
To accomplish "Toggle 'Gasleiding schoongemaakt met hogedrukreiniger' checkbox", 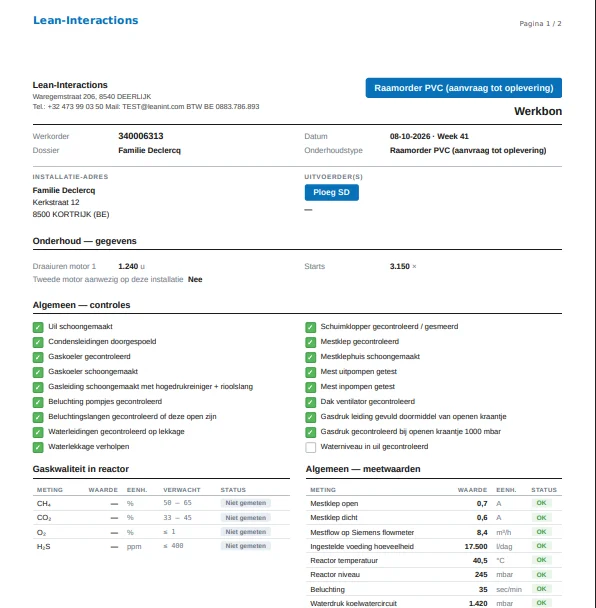I will coord(38,387).
